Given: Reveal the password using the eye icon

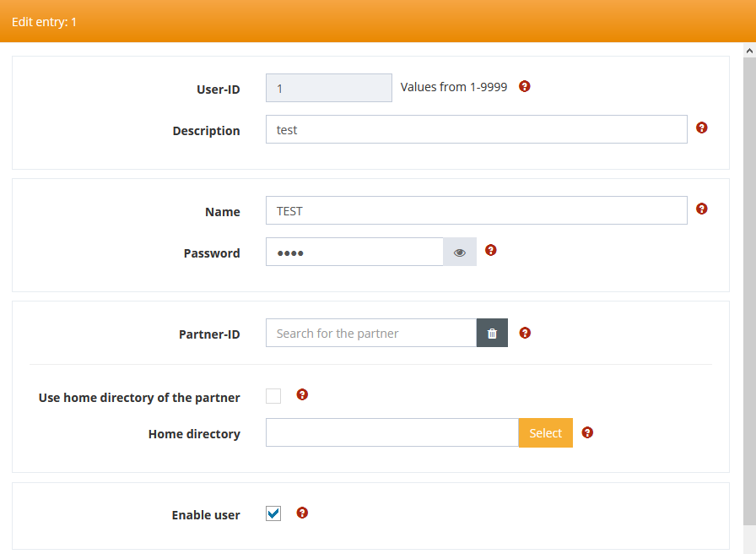Looking at the screenshot, I should point(460,253).
